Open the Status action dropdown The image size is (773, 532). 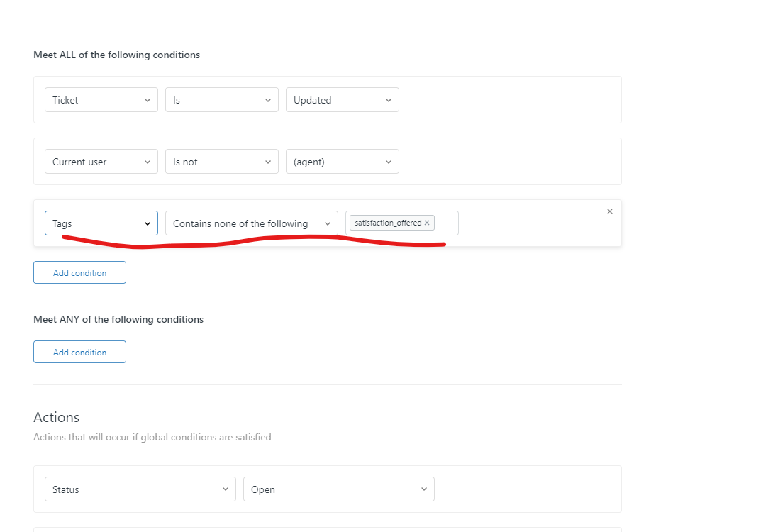click(140, 489)
